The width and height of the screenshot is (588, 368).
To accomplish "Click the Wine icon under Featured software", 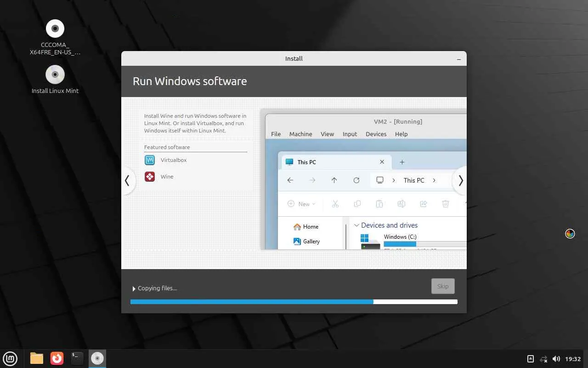I will 150,177.
